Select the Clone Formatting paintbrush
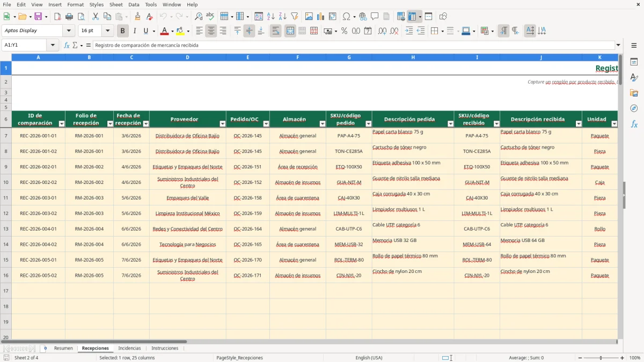 [137, 17]
